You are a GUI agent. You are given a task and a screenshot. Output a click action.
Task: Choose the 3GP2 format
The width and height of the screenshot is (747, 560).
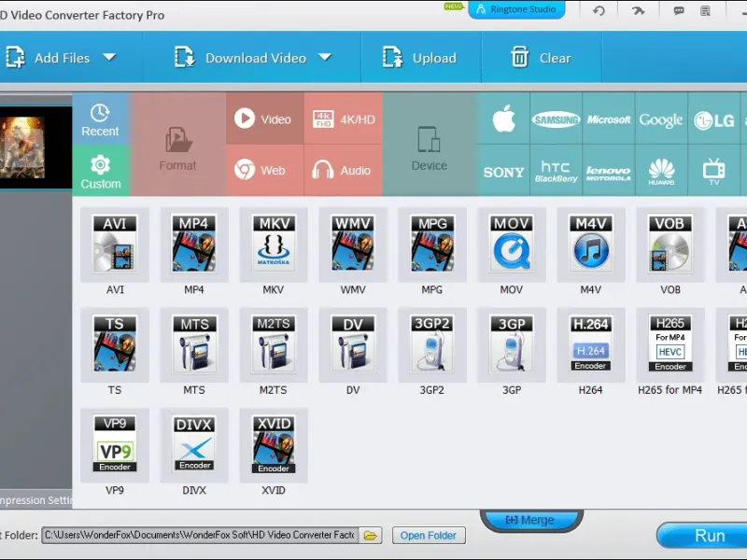[x=432, y=344]
